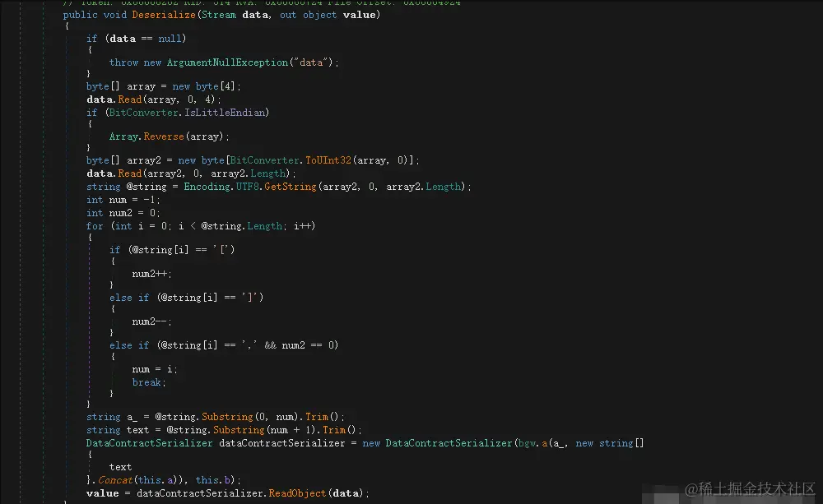This screenshot has width=823, height=504.
Task: Select the Stream parameter type
Action: tap(219, 15)
